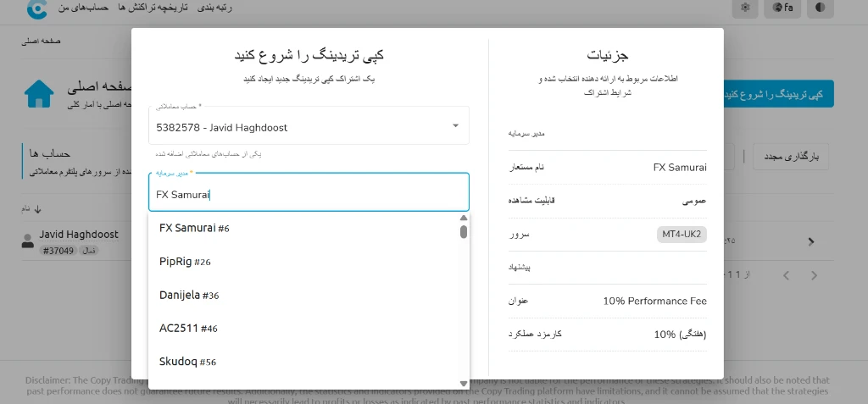Click the dropdown list scroll up arrow
The height and width of the screenshot is (404, 868).
pos(464,218)
